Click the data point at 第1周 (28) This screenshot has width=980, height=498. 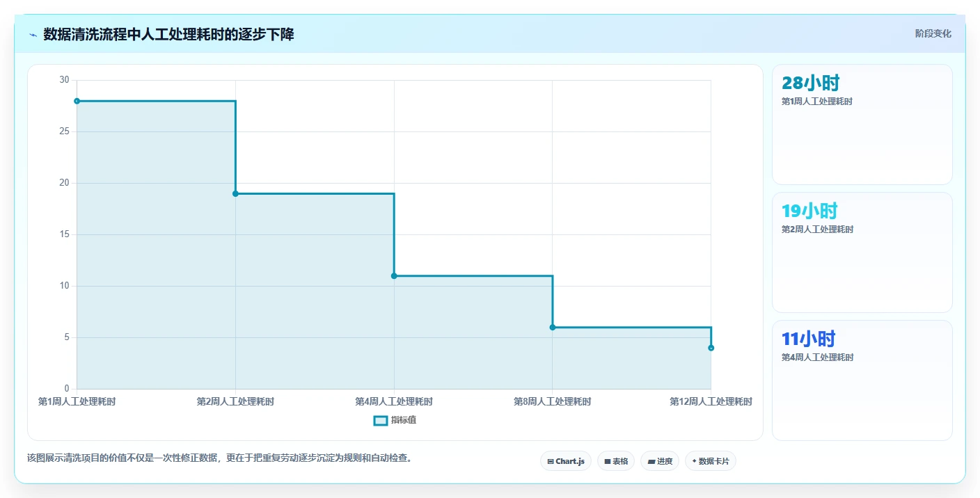coord(77,101)
